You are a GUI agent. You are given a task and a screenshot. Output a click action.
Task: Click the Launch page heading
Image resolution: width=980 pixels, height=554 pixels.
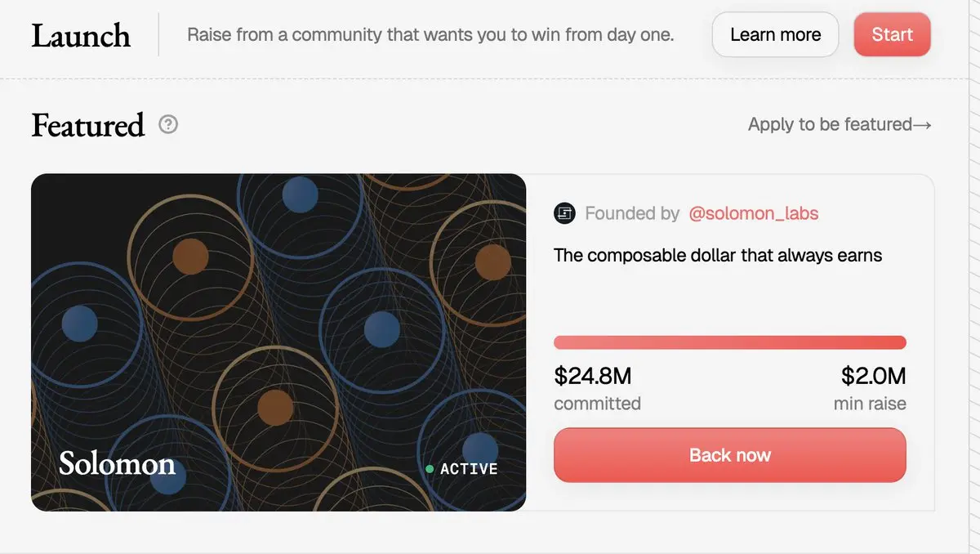coord(81,36)
